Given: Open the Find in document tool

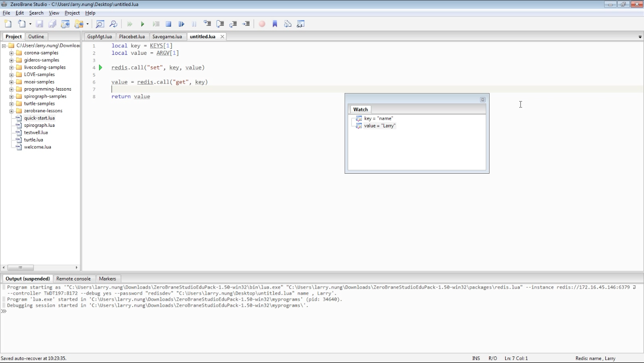Looking at the screenshot, I should [x=100, y=24].
